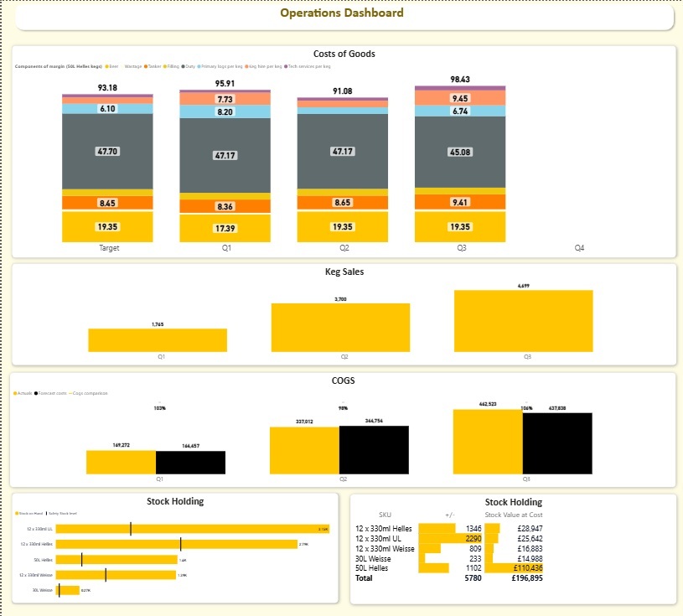683x616 pixels.
Task: Click the Cogs comparison legend item
Action: pos(89,393)
